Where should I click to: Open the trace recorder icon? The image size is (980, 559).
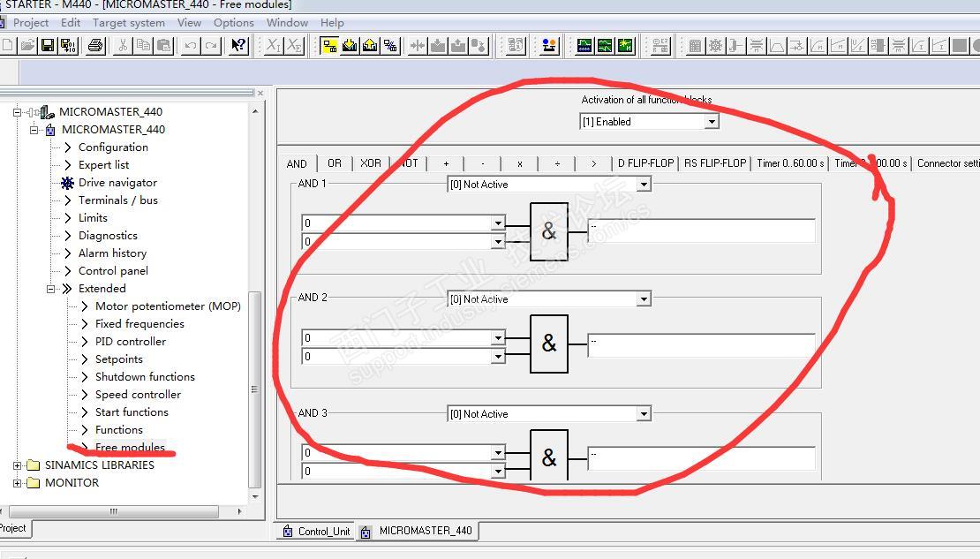584,46
